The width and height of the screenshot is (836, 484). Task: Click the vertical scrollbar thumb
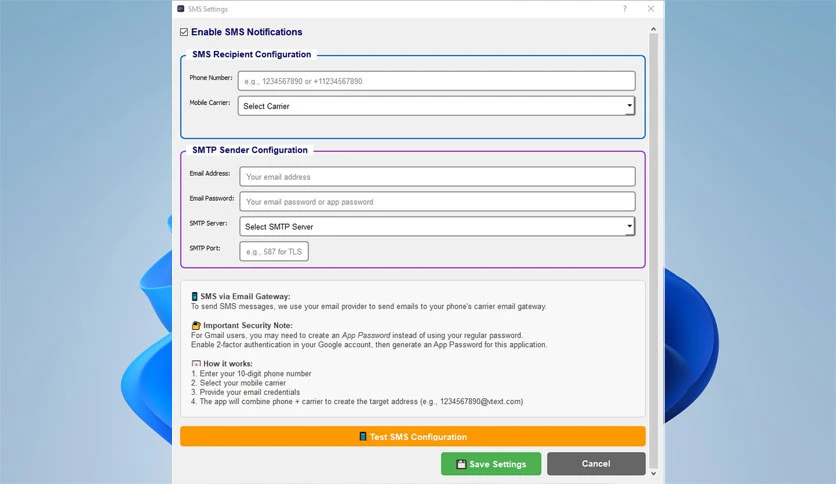(653, 251)
